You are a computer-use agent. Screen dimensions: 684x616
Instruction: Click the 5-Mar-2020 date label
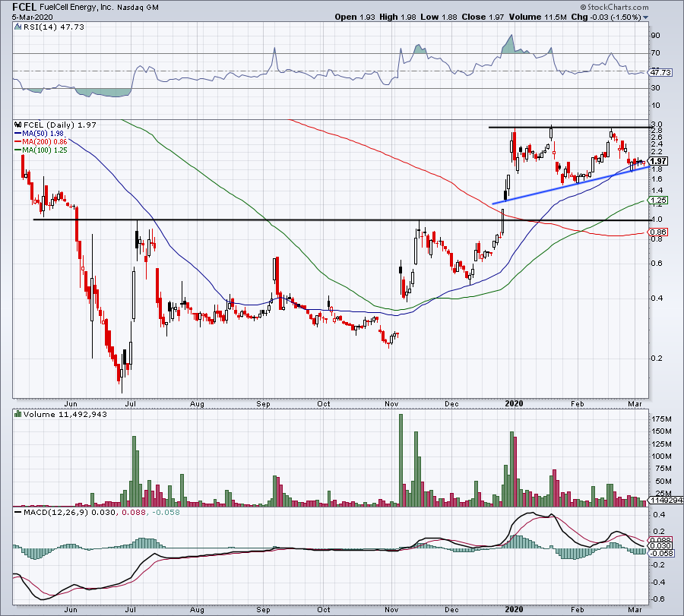coord(32,17)
